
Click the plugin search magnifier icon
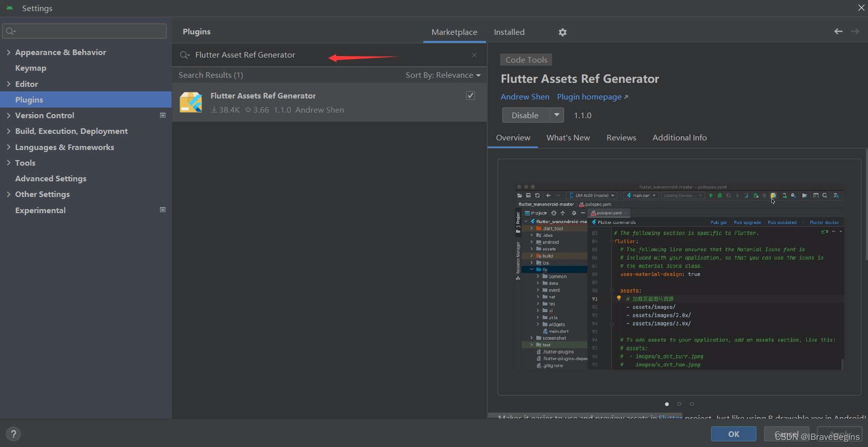pyautogui.click(x=185, y=55)
